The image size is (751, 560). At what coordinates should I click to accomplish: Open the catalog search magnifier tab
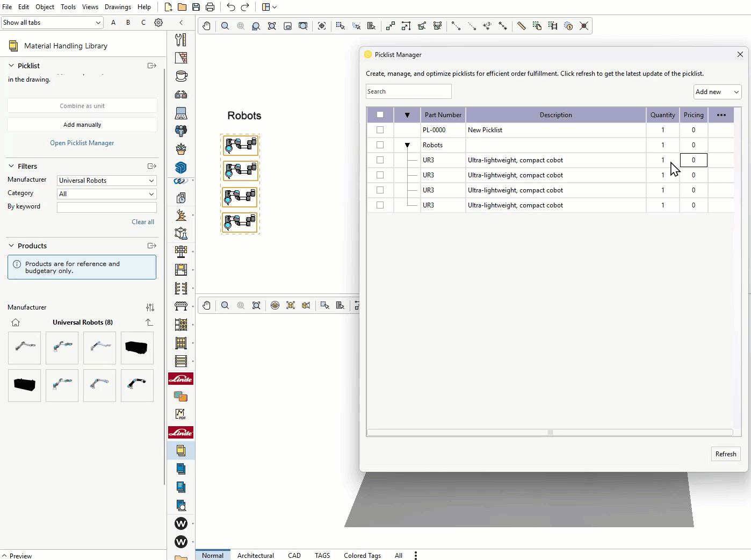tap(181, 505)
